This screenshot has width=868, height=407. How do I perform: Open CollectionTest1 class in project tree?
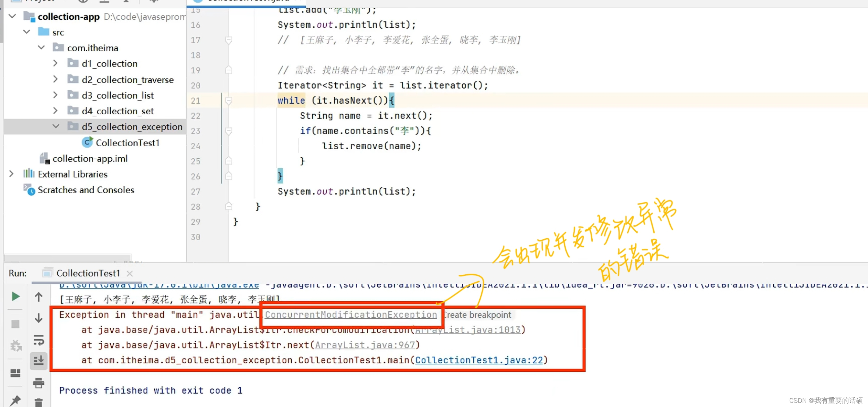pyautogui.click(x=127, y=143)
